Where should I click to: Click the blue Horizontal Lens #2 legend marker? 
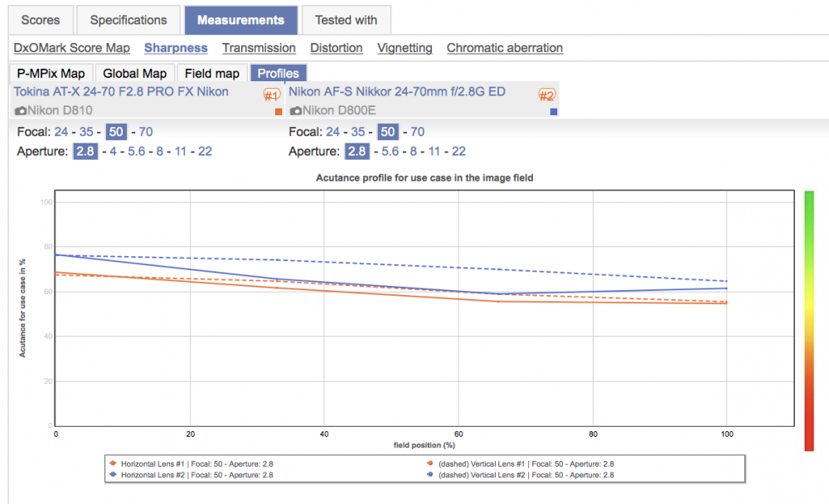[x=113, y=474]
